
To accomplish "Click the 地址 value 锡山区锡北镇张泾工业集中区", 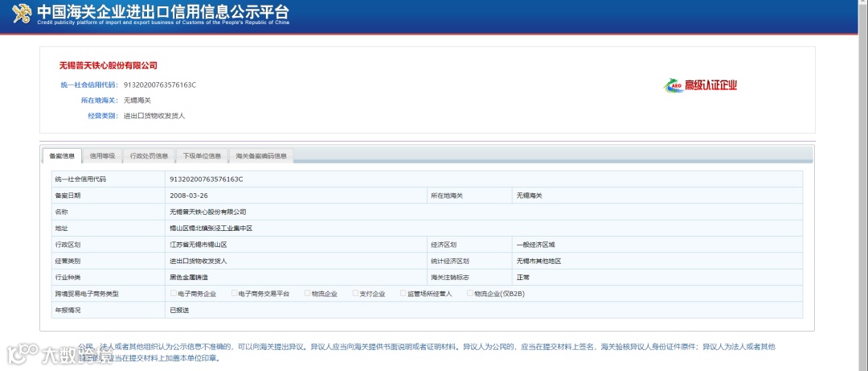I will 211,229.
